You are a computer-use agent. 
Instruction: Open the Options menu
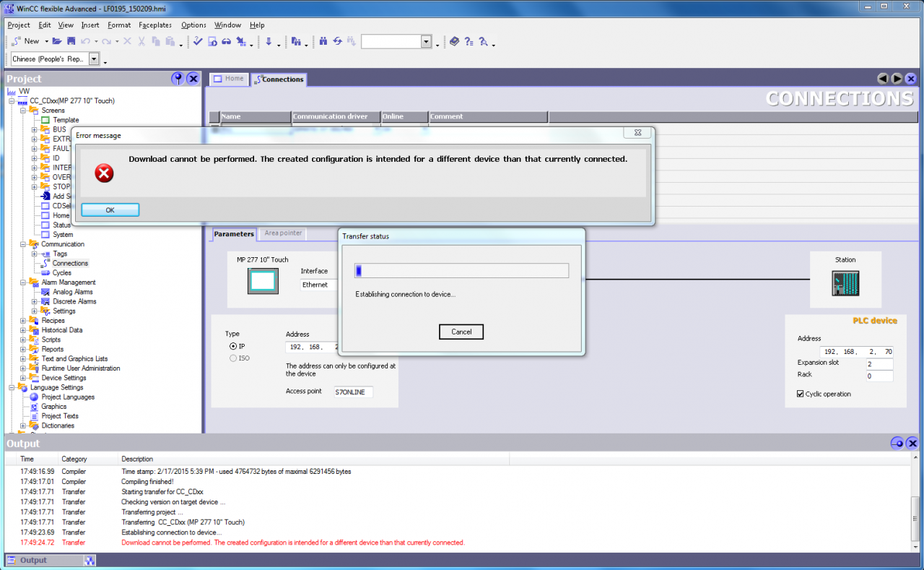193,25
